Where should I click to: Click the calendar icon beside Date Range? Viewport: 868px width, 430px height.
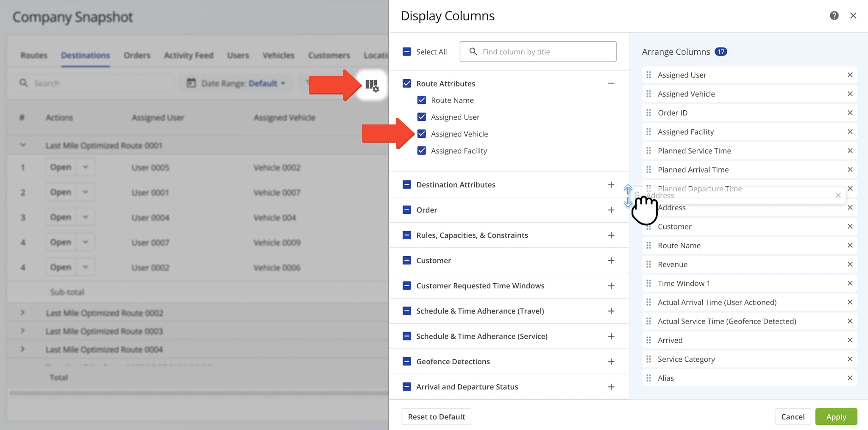191,83
